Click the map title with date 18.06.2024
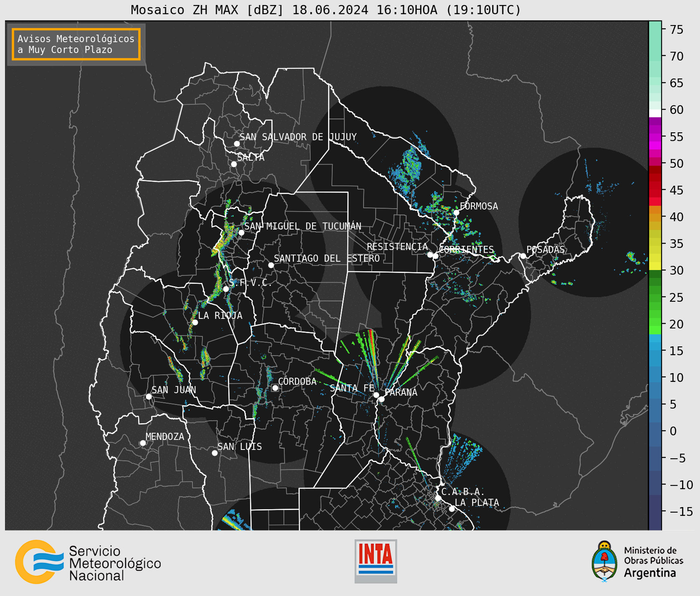This screenshot has width=700, height=596. (x=326, y=10)
